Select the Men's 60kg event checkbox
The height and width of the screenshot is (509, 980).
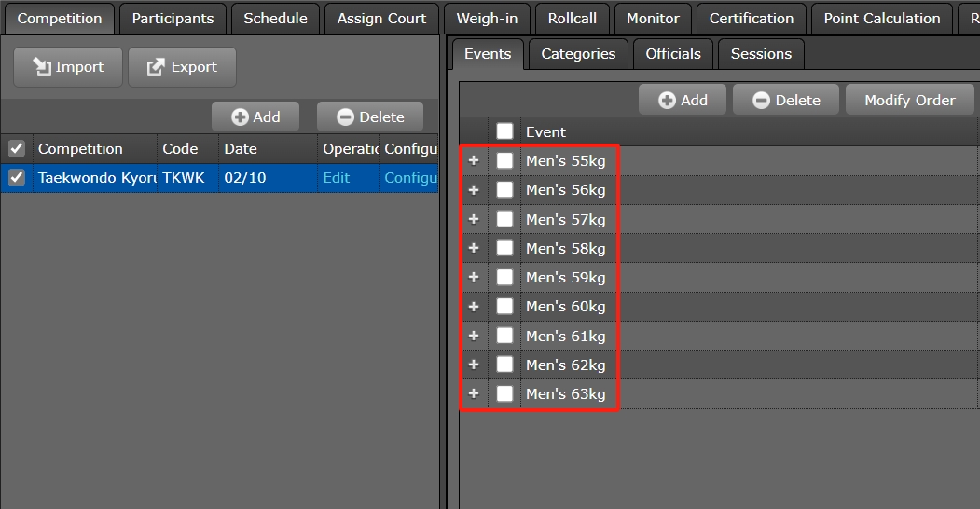coord(504,307)
